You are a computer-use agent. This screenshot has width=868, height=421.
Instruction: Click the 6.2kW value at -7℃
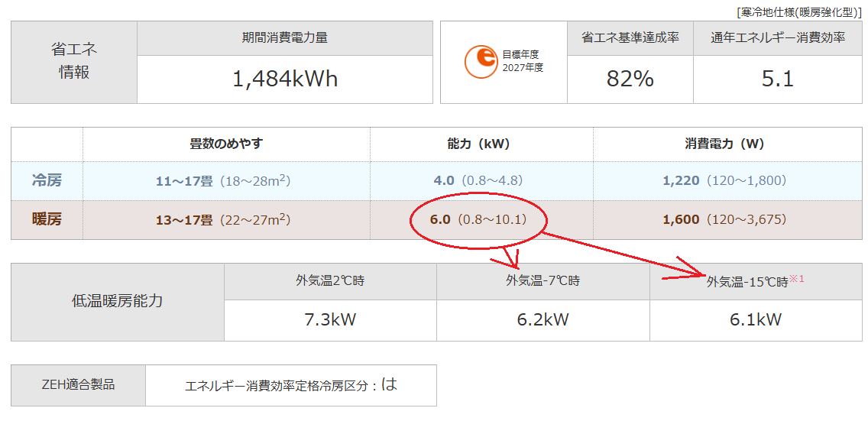point(542,319)
